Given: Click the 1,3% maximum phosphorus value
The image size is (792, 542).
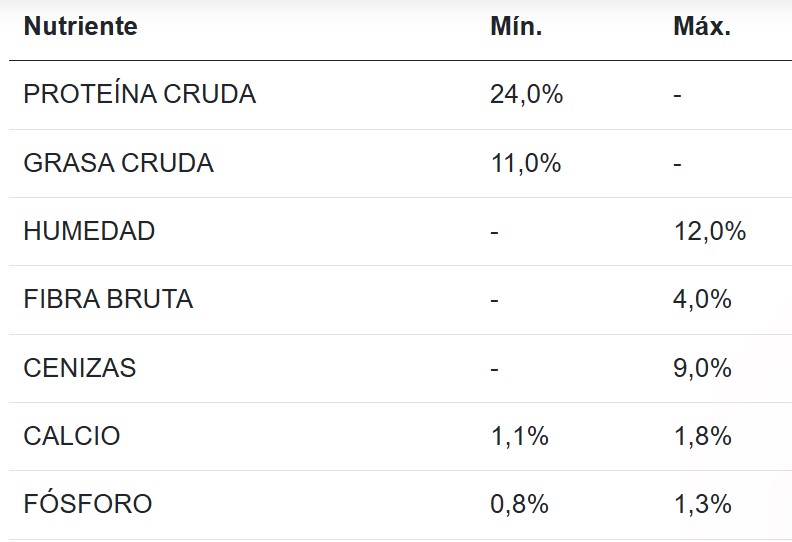Looking at the screenshot, I should pyautogui.click(x=702, y=505).
